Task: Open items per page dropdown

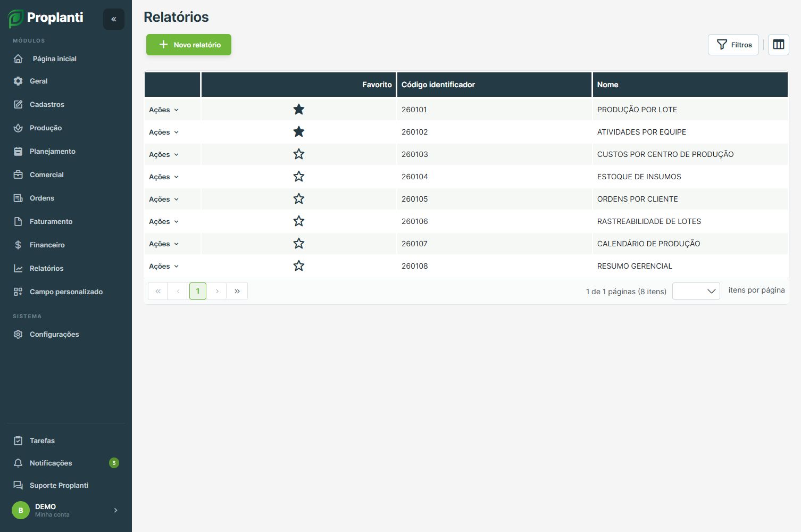Action: point(696,291)
